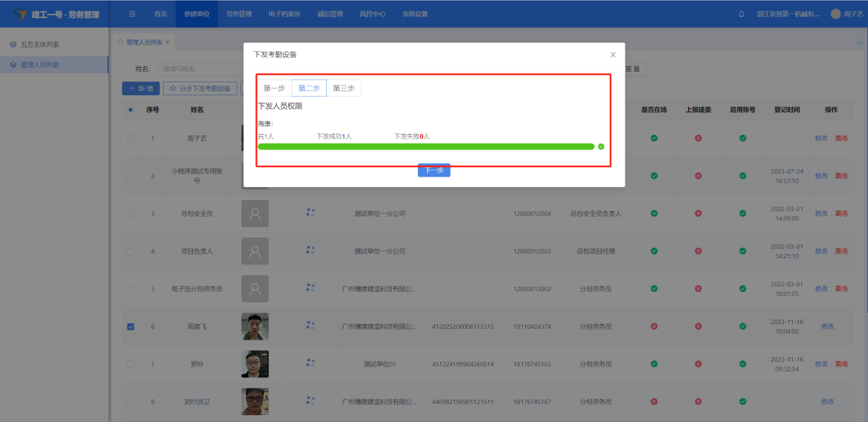
Task: Click the green success check on progress bar
Action: [601, 147]
